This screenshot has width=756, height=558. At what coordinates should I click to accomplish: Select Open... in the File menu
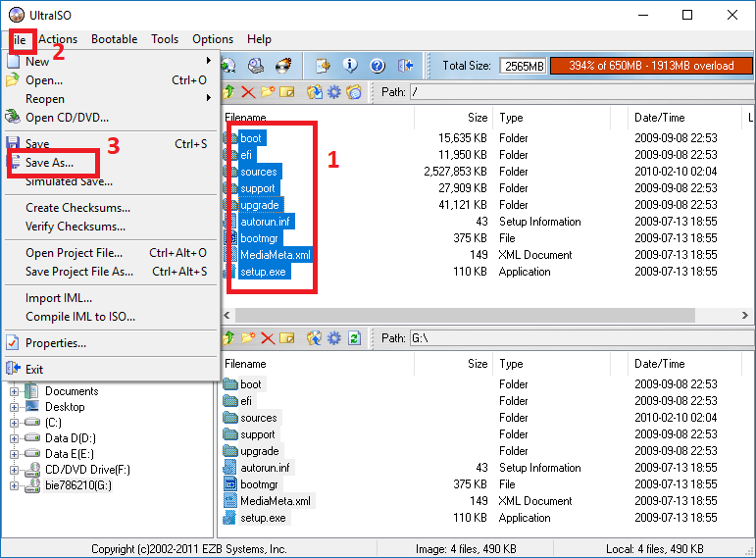(x=111, y=80)
